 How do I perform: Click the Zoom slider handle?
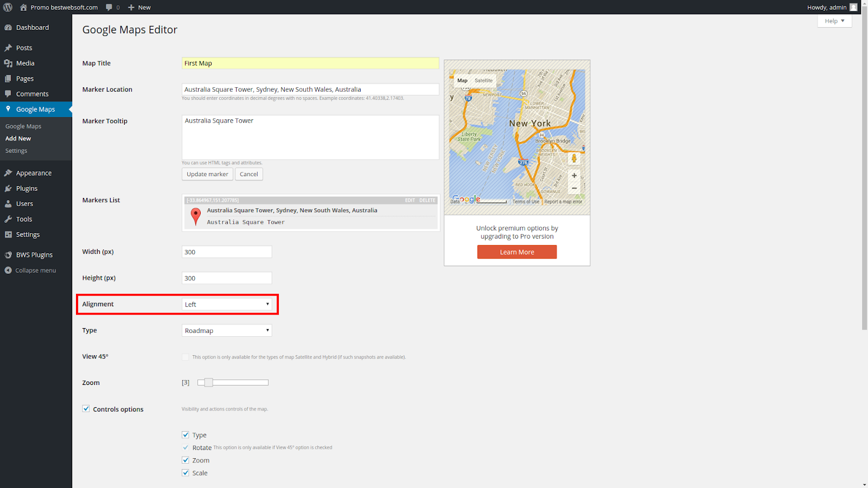(208, 382)
